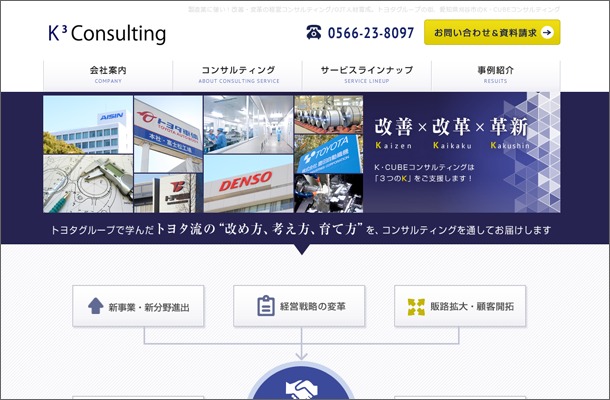
Task: Click the steel coils photo
Action: click(x=329, y=114)
